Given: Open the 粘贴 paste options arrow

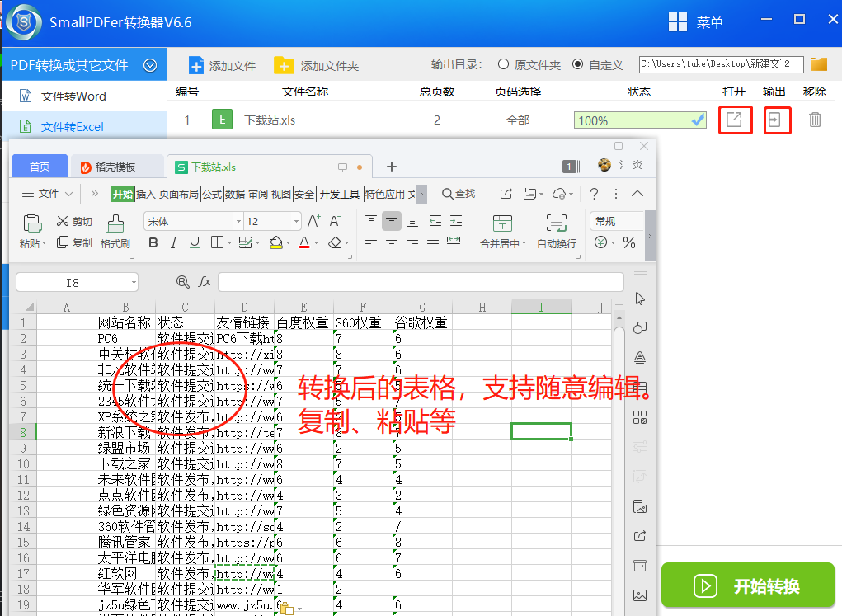Looking at the screenshot, I should click(x=44, y=244).
